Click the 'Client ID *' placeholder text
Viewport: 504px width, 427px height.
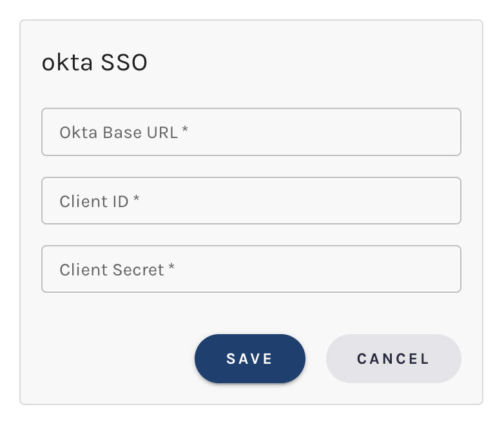[99, 201]
